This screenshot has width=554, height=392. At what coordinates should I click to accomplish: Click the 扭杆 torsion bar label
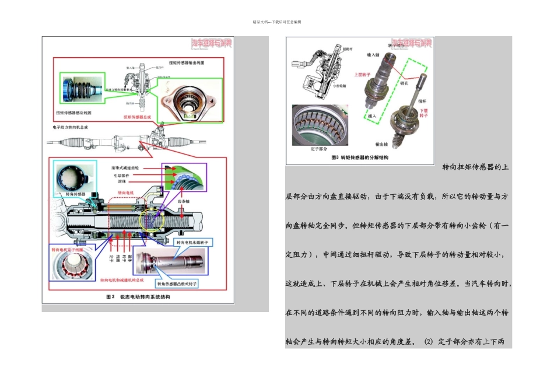(x=422, y=101)
